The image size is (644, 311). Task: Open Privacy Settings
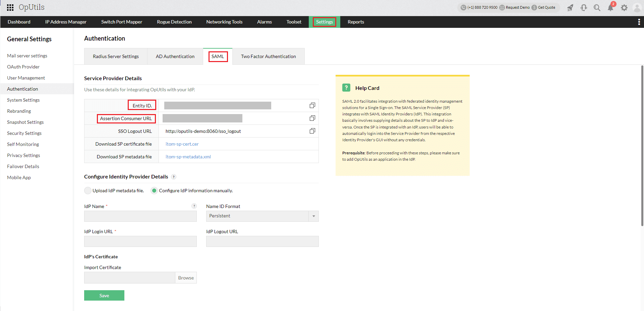pyautogui.click(x=23, y=155)
